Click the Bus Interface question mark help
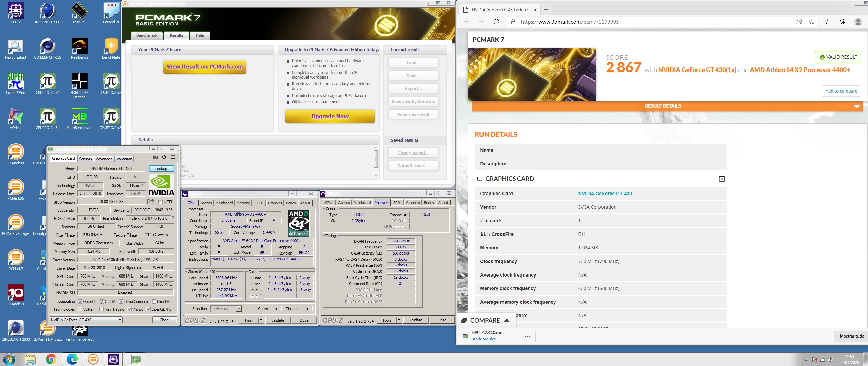 173,218
